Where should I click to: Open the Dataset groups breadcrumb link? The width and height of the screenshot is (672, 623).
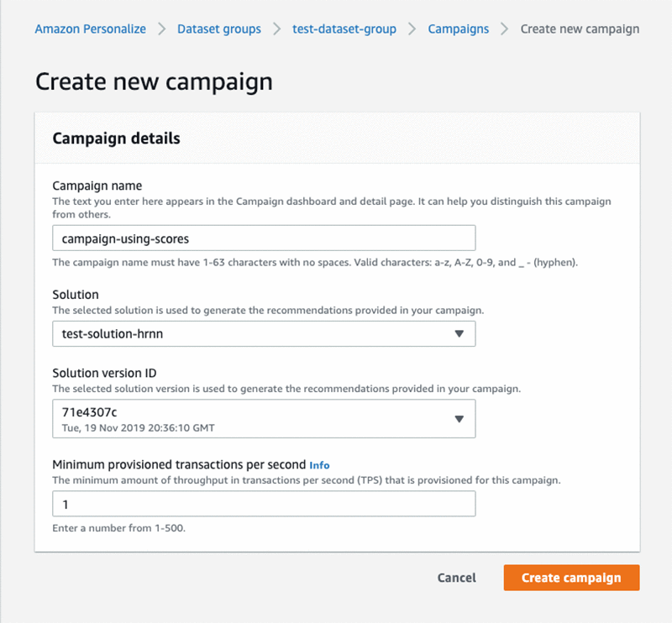point(219,29)
